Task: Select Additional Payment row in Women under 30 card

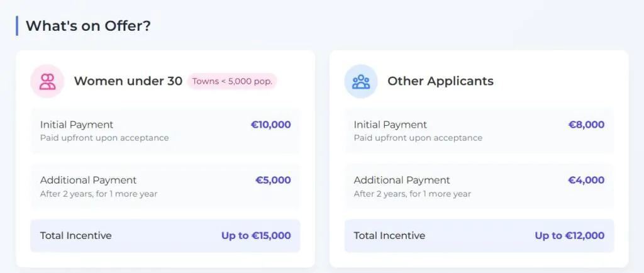Action: coord(165,186)
